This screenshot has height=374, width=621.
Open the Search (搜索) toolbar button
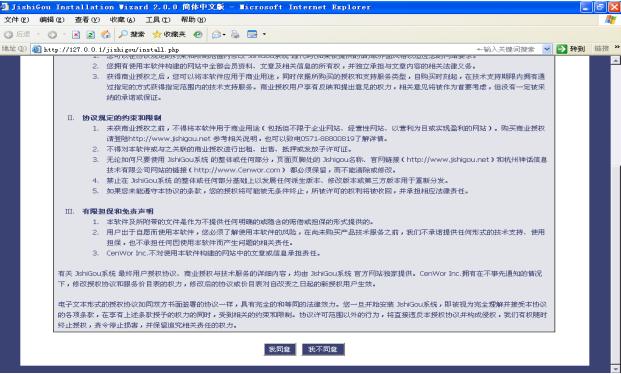(132, 34)
